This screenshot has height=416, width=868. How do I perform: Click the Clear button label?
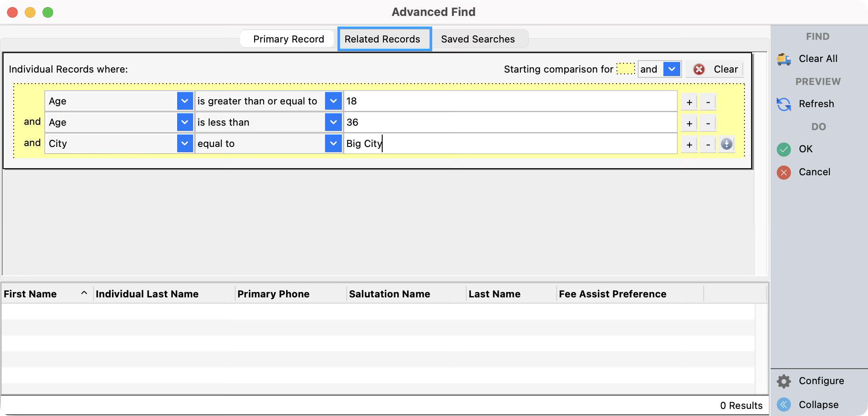click(726, 69)
